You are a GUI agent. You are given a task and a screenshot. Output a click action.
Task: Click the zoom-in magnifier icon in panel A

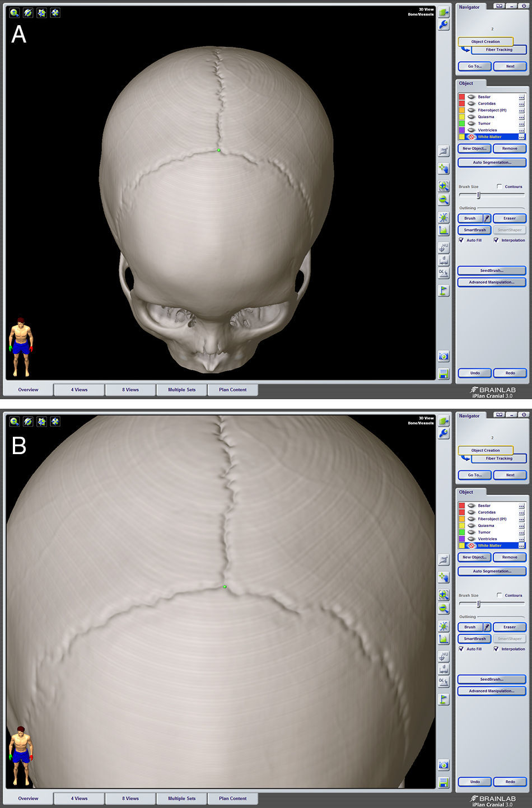(444, 186)
